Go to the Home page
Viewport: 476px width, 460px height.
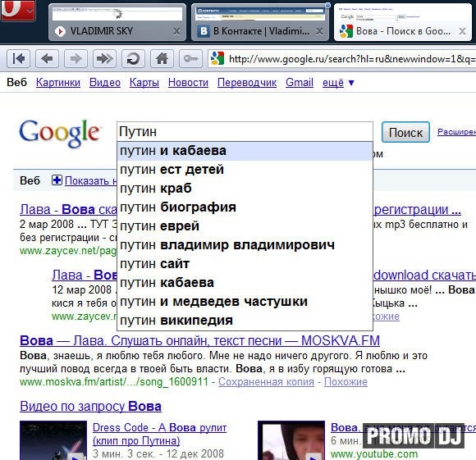[x=162, y=58]
